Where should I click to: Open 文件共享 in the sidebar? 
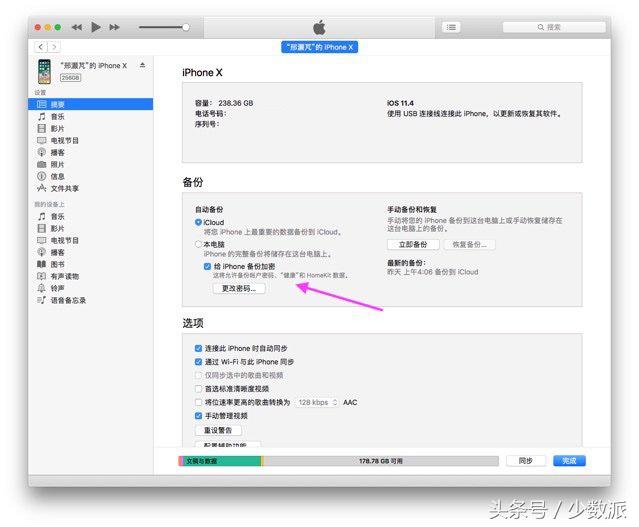(x=90, y=188)
